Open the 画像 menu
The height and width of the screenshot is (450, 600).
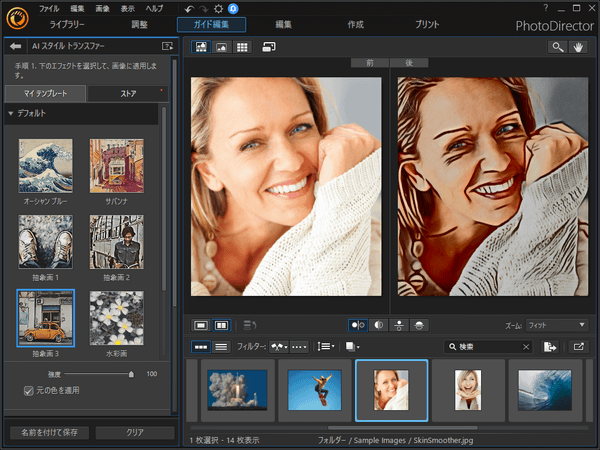(x=102, y=8)
